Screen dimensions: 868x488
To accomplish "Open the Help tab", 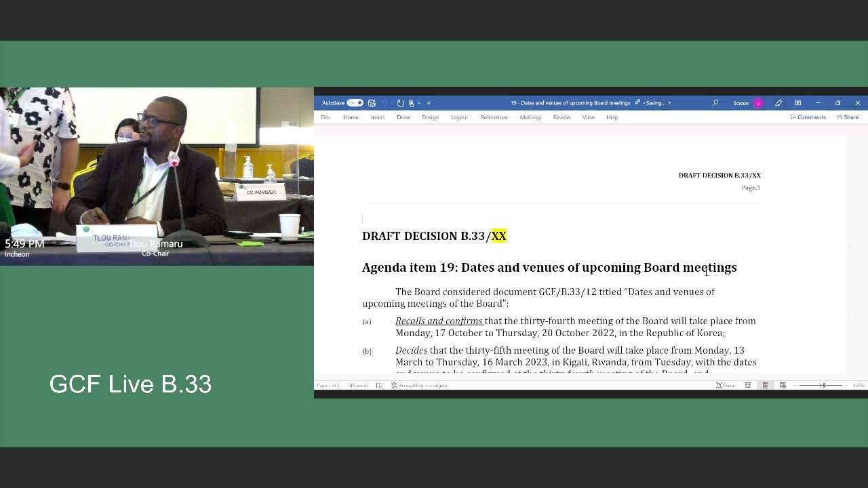I will (x=612, y=117).
